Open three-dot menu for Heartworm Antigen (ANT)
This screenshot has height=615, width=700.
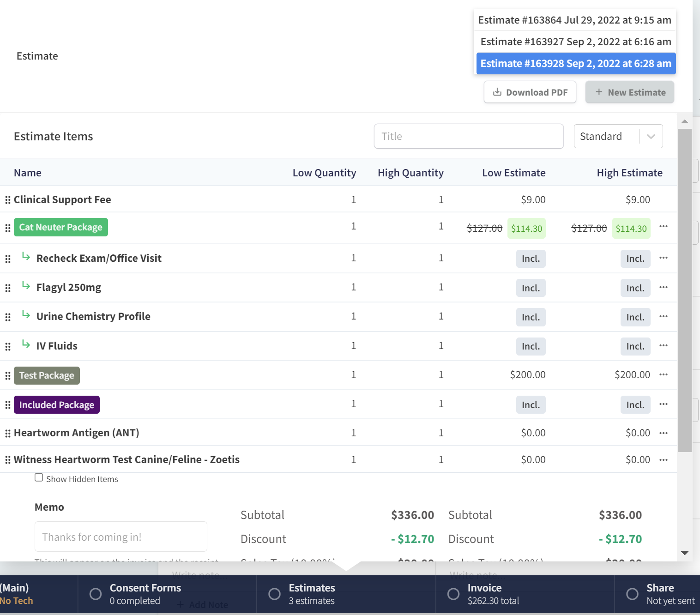[x=663, y=433]
